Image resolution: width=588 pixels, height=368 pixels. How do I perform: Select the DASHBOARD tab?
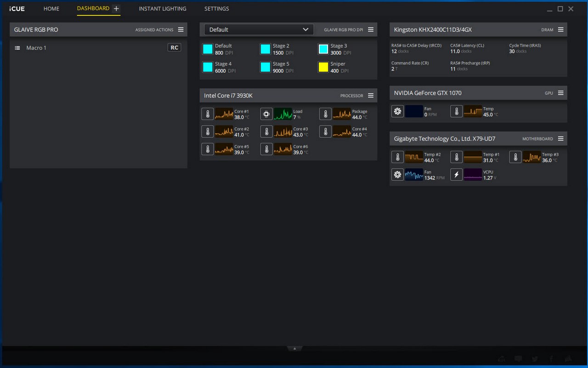click(x=93, y=8)
